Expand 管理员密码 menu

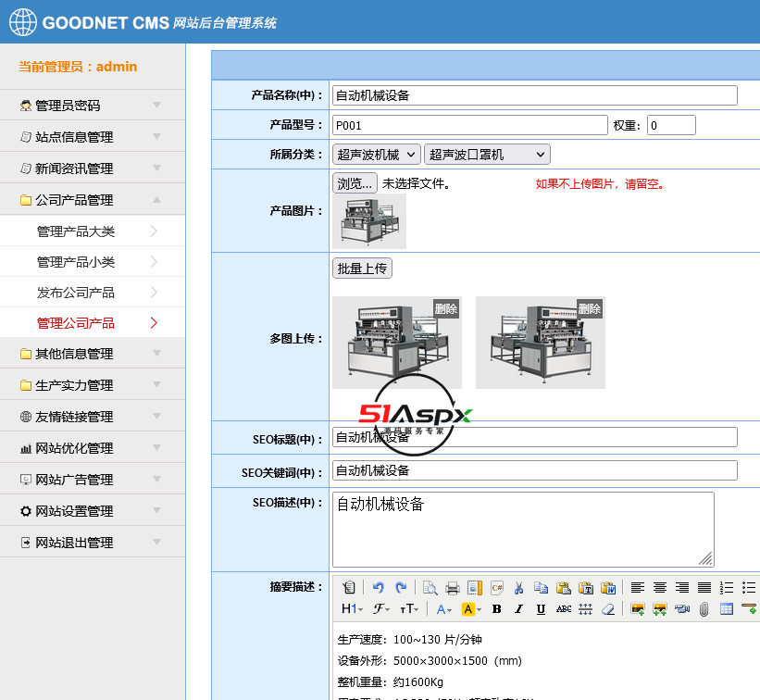[93, 106]
